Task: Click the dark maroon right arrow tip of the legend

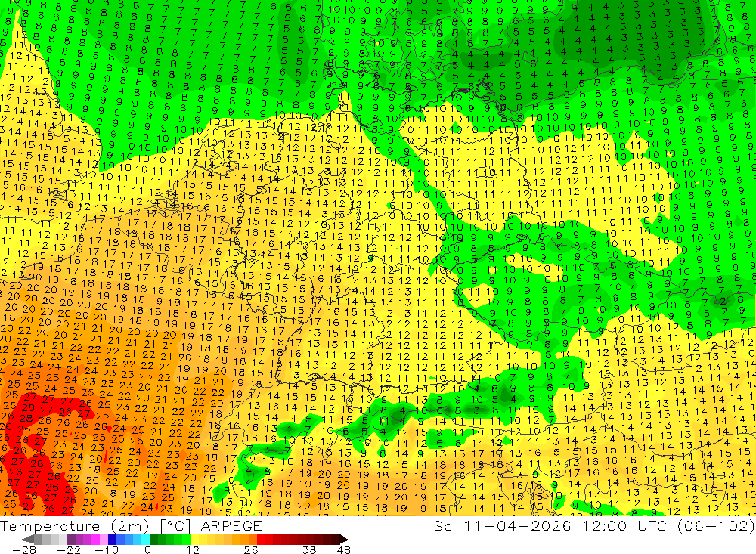Action: 342,539
